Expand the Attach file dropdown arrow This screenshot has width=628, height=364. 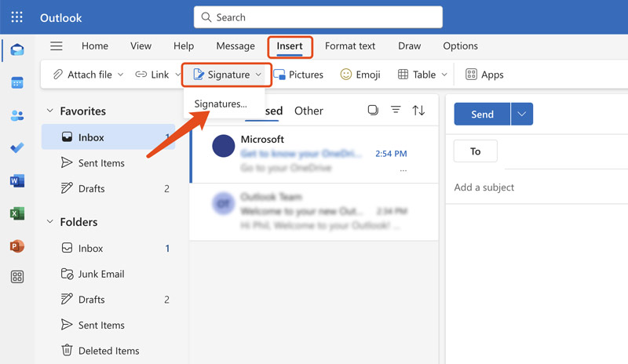(x=120, y=75)
